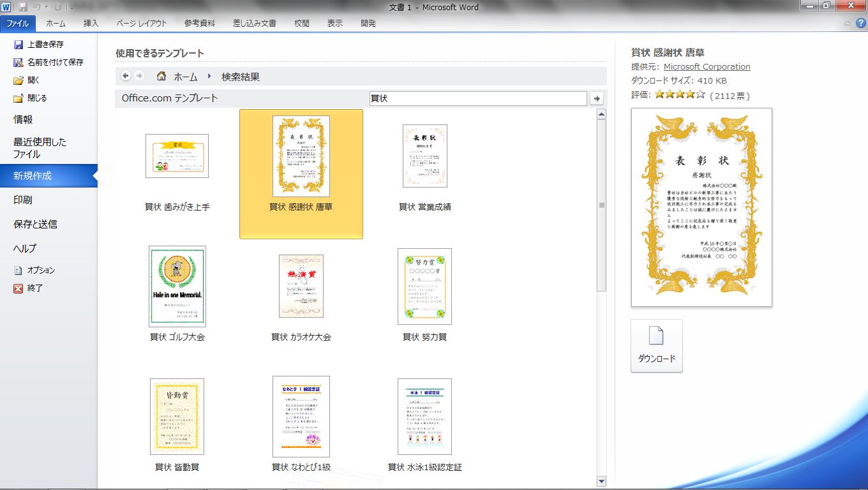Click the save icon in quick access toolbar

pos(24,7)
